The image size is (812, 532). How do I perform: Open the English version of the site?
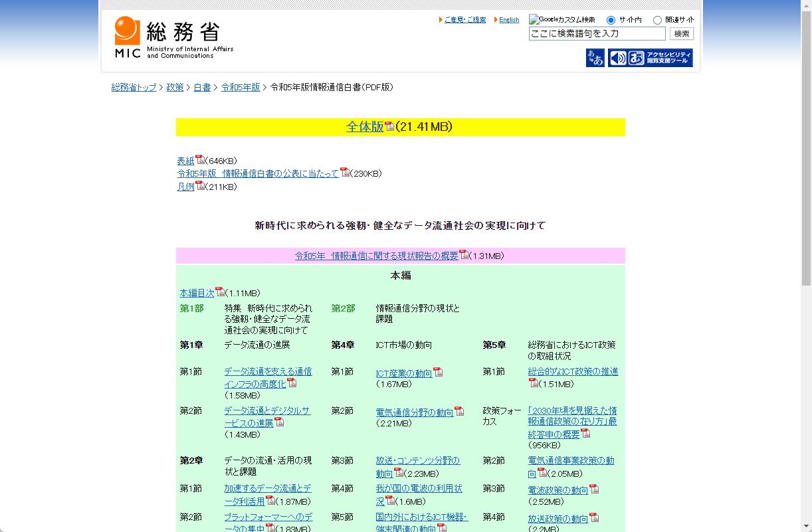click(x=508, y=19)
